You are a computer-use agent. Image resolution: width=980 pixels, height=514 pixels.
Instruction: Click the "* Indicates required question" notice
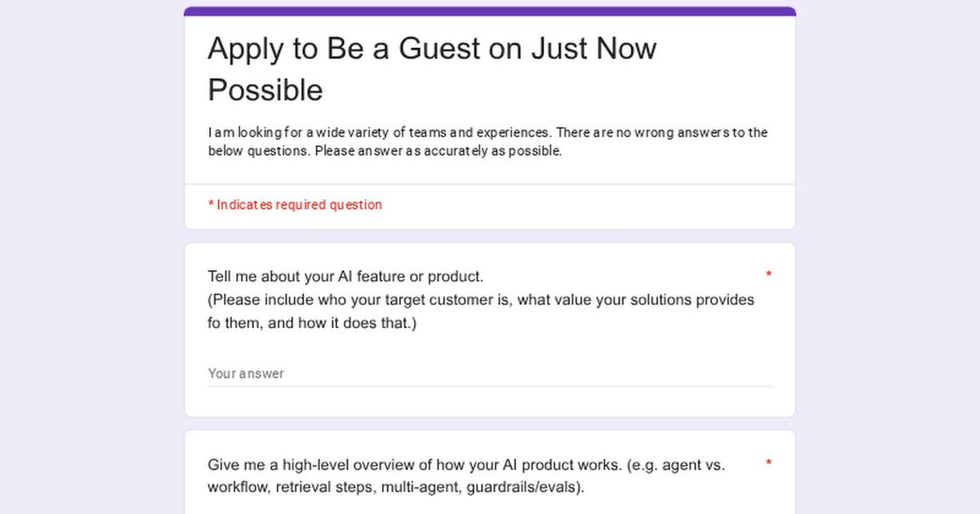pos(295,205)
